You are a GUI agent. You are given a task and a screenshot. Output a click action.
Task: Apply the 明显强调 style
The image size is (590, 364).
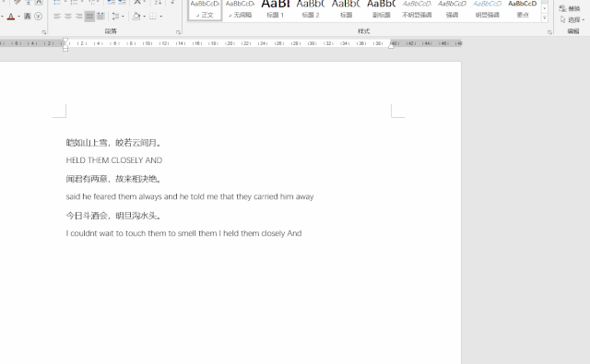click(x=488, y=9)
